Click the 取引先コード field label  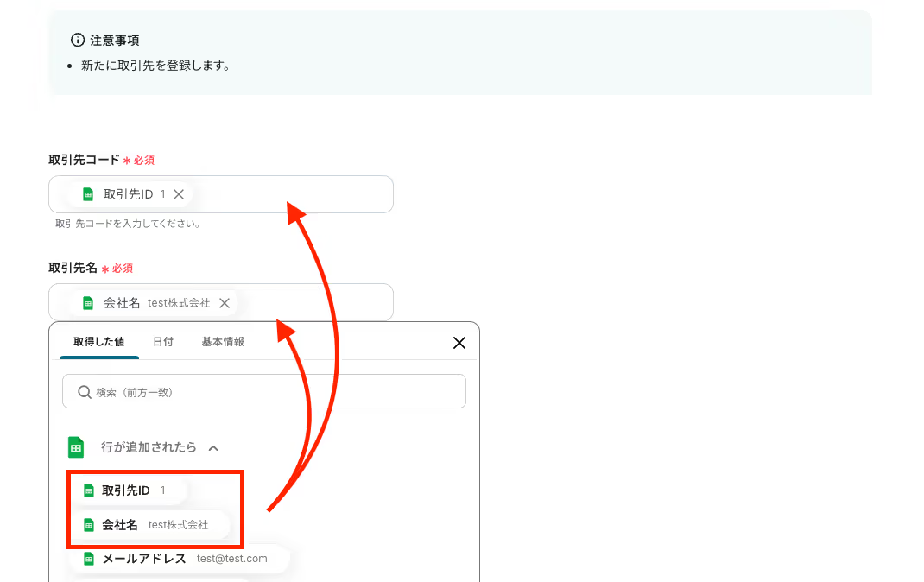(x=84, y=160)
